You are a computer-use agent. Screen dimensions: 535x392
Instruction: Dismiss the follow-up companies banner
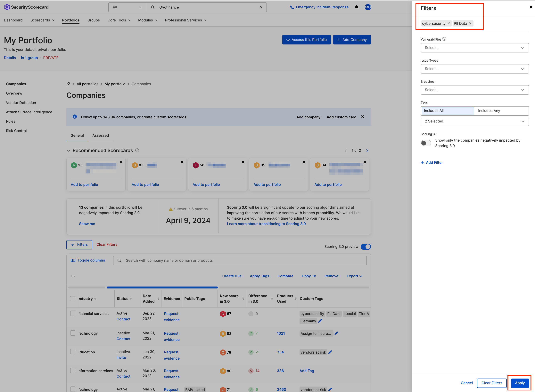point(363,117)
